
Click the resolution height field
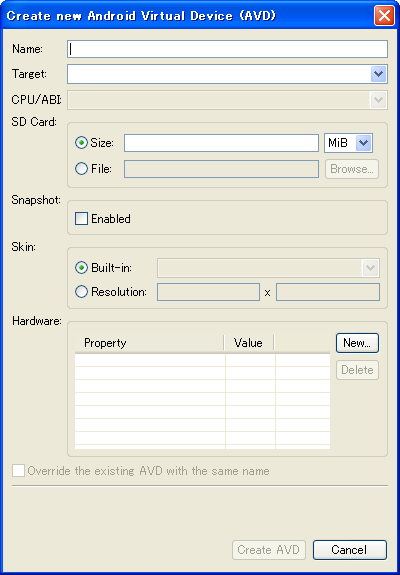(328, 292)
